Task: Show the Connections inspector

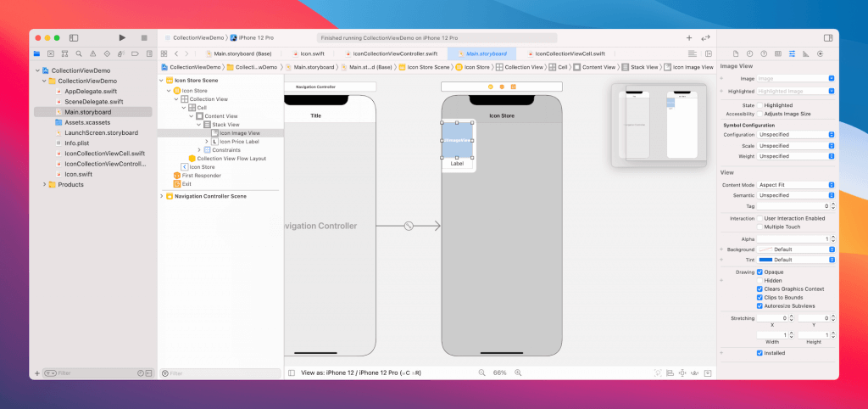Action: pyautogui.click(x=819, y=53)
